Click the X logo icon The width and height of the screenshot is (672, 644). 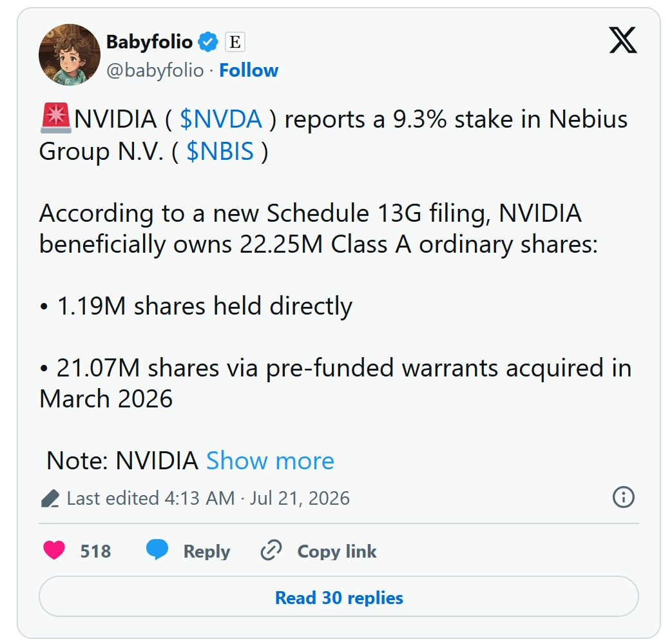[x=623, y=40]
